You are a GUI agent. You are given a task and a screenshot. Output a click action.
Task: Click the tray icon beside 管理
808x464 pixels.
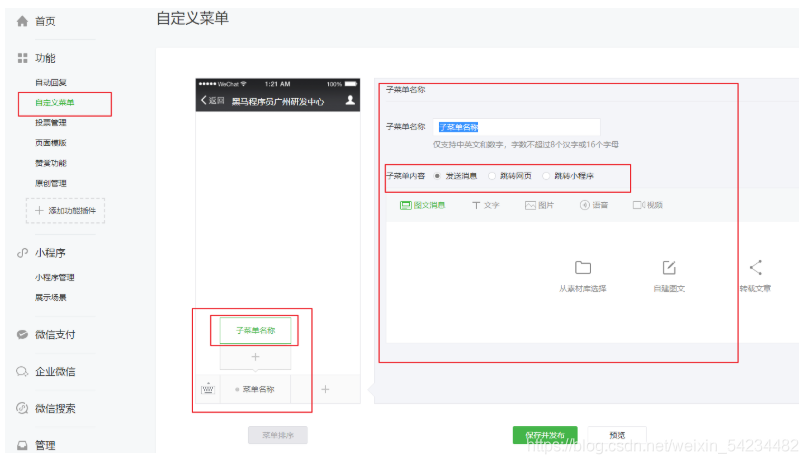point(22,445)
